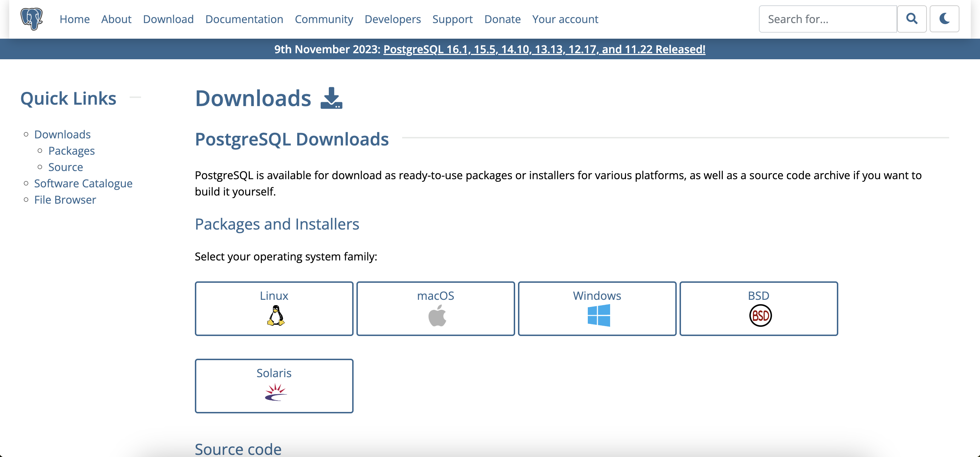
Task: Click the download icon beside Downloads heading
Action: pos(331,98)
